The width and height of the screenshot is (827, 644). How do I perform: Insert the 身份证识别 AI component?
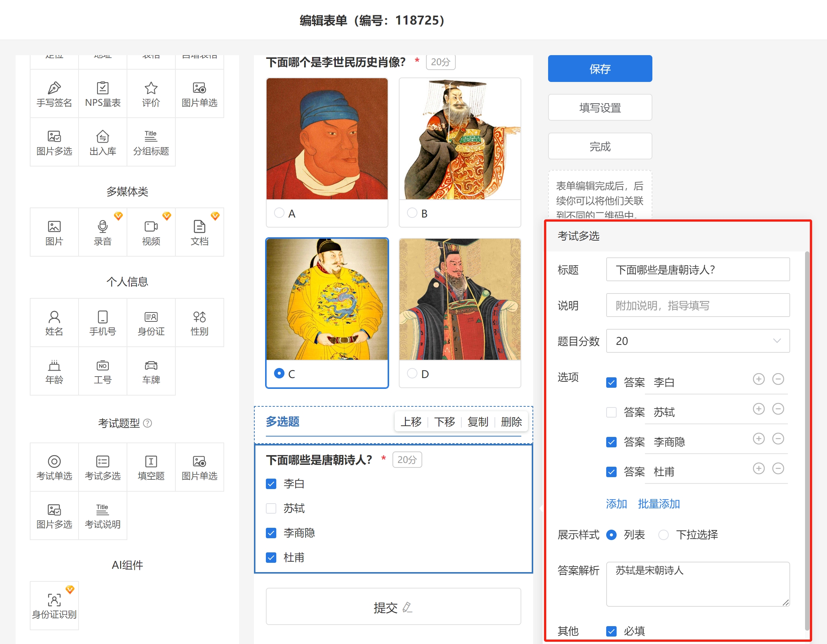(54, 605)
